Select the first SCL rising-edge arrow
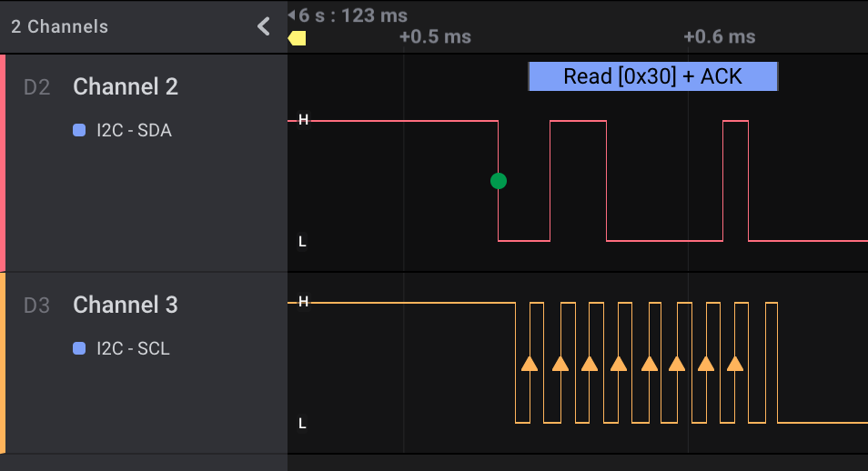Screen dimensions: 868x471 530,364
